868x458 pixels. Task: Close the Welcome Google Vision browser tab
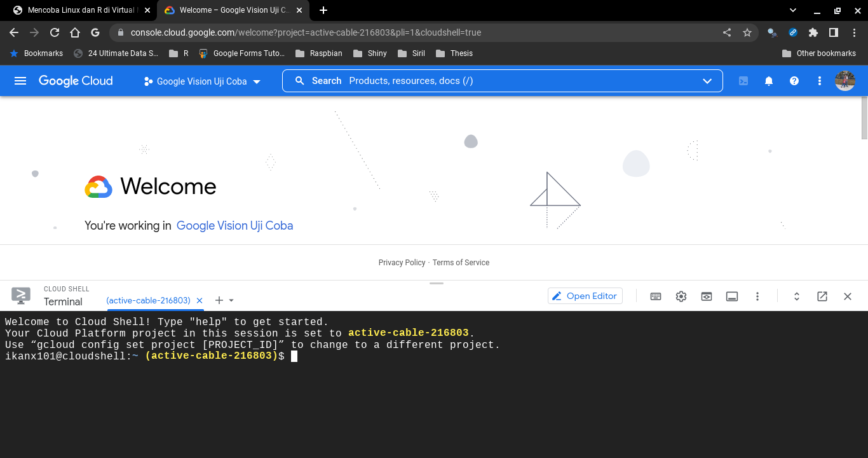tap(299, 10)
